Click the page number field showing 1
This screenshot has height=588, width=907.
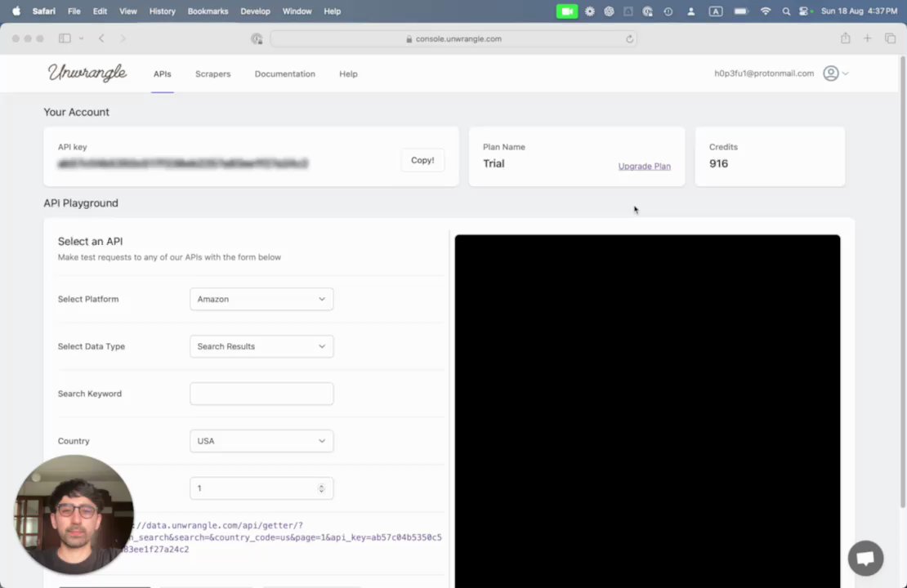(x=261, y=488)
